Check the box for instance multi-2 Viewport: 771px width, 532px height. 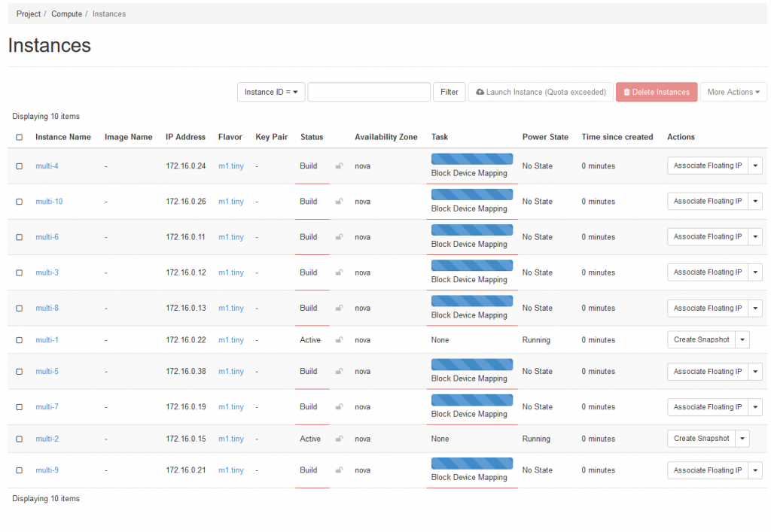tap(19, 439)
